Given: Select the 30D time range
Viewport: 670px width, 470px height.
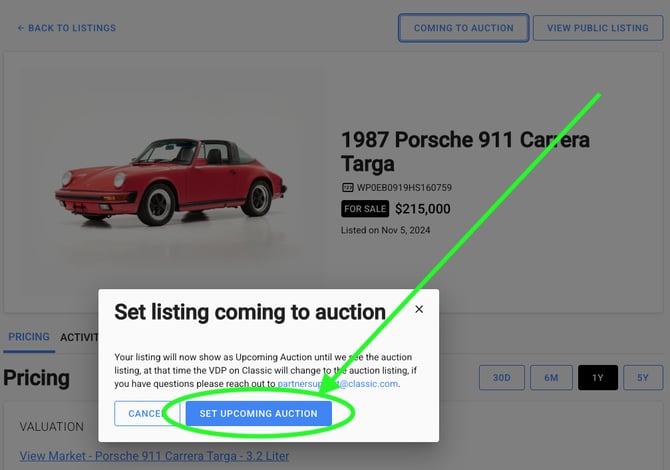Looking at the screenshot, I should coord(501,378).
